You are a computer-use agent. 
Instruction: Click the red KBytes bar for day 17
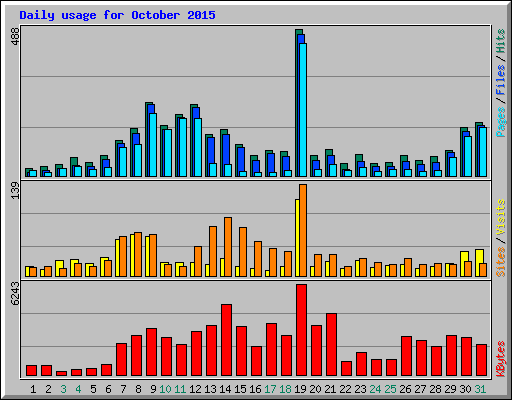271,350
